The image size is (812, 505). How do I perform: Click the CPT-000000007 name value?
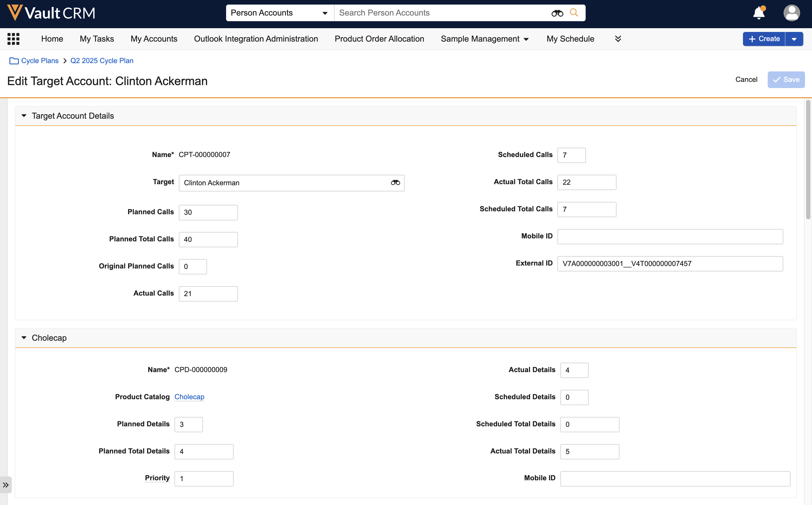click(x=204, y=155)
